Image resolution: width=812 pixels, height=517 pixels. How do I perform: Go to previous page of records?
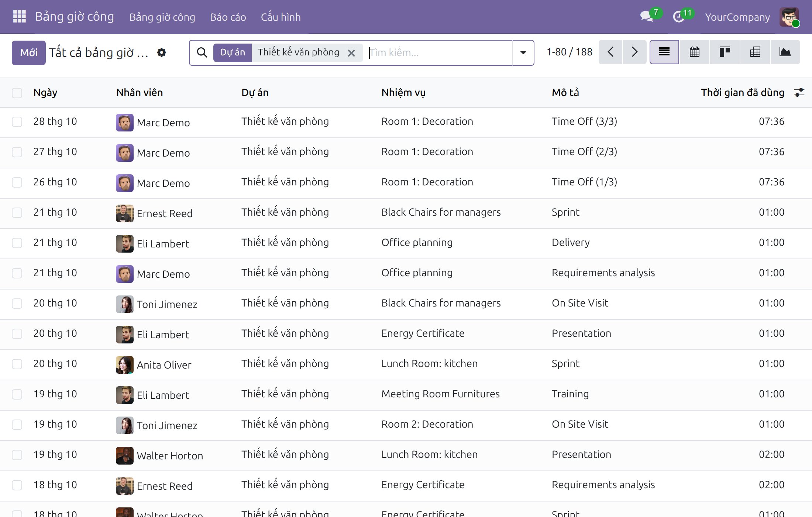pos(610,52)
